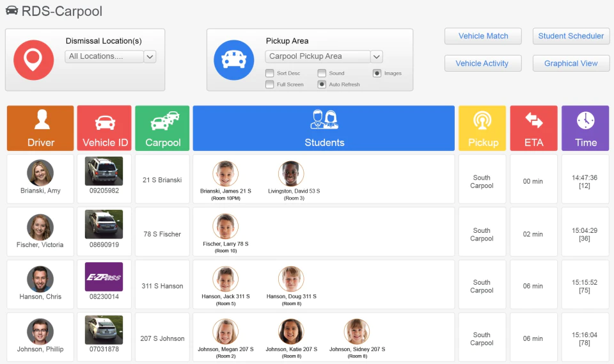This screenshot has width=614, height=364.
Task: Select the yellow Pickup column header
Action: pyautogui.click(x=482, y=128)
